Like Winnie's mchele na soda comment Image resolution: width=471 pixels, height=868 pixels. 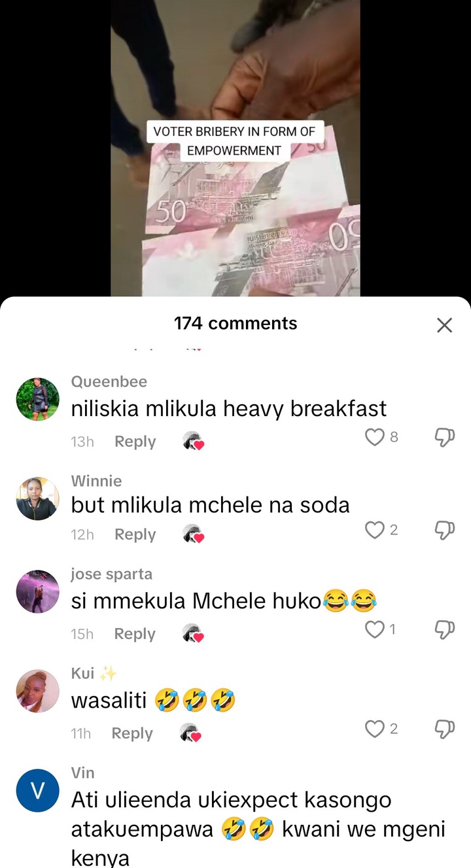tap(374, 530)
